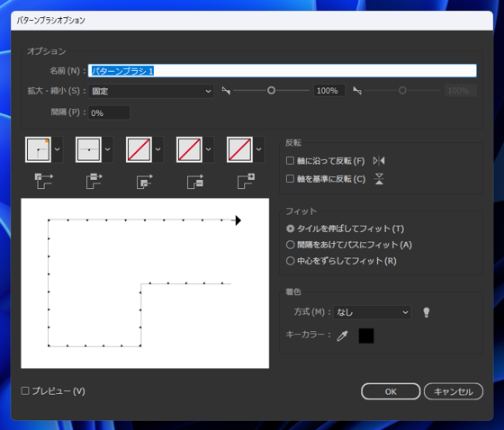Open the 方式 colorization method dropdown

[373, 312]
